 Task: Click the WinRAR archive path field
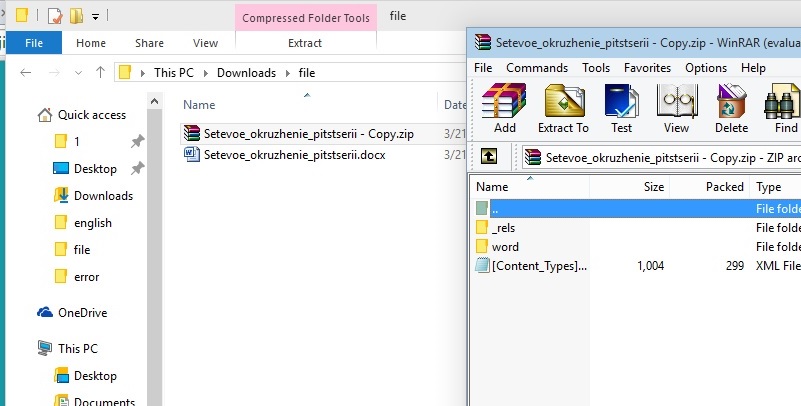tap(663, 157)
